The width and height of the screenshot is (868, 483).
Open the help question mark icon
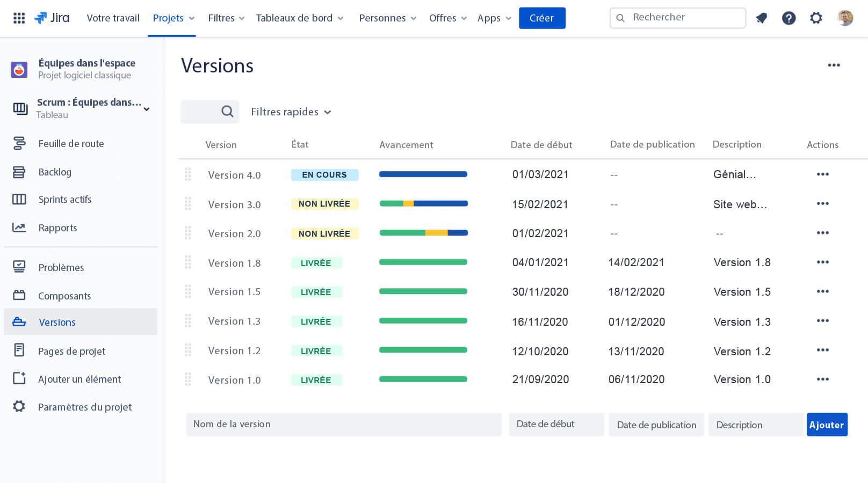click(789, 18)
